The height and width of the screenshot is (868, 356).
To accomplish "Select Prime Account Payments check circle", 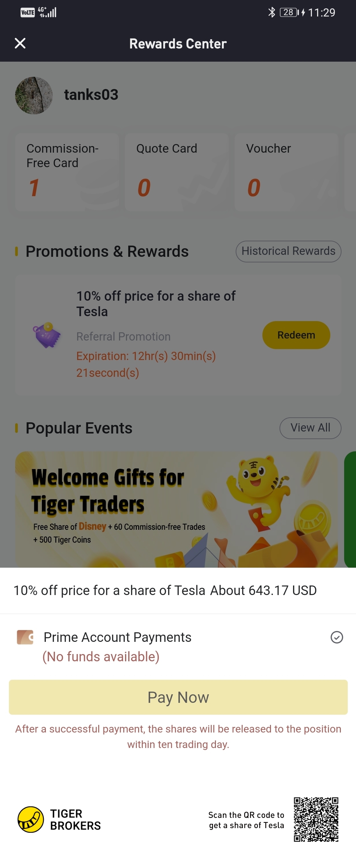I will (x=337, y=637).
